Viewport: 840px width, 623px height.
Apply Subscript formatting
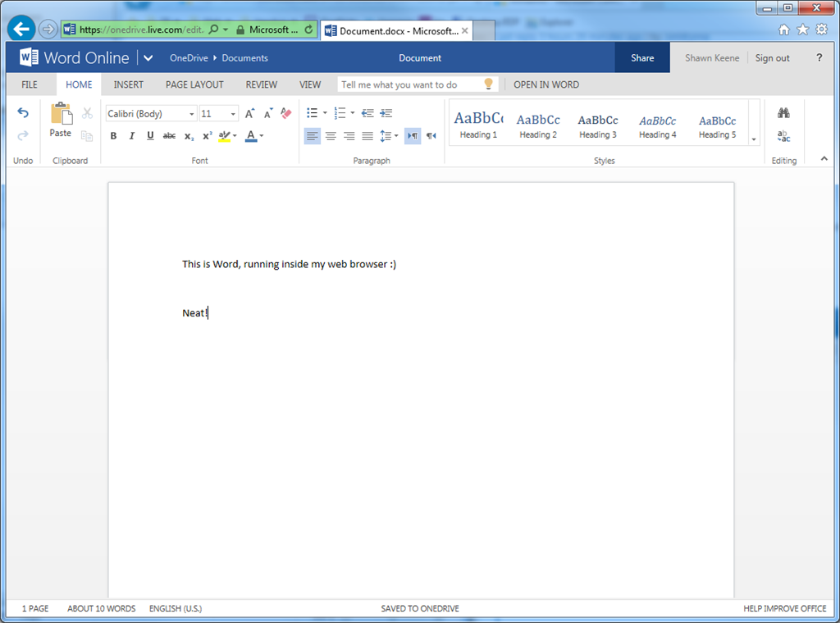[187, 135]
